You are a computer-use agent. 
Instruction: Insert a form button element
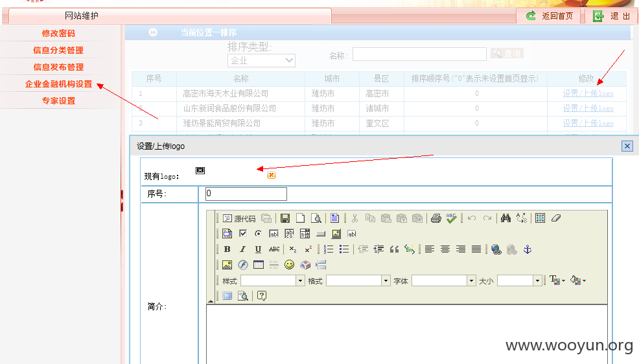tap(321, 234)
